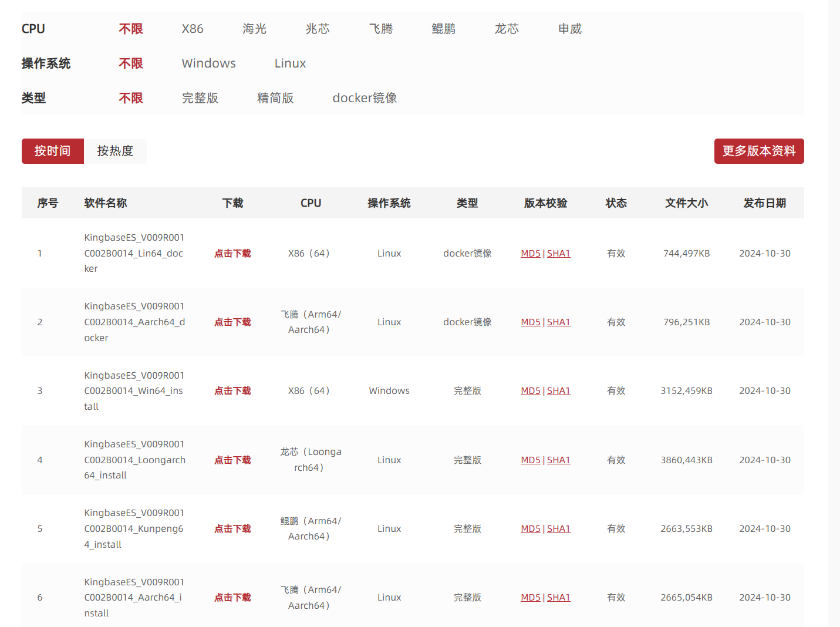Click file size 3152,459KB
This screenshot has width=840, height=627.
coord(687,391)
